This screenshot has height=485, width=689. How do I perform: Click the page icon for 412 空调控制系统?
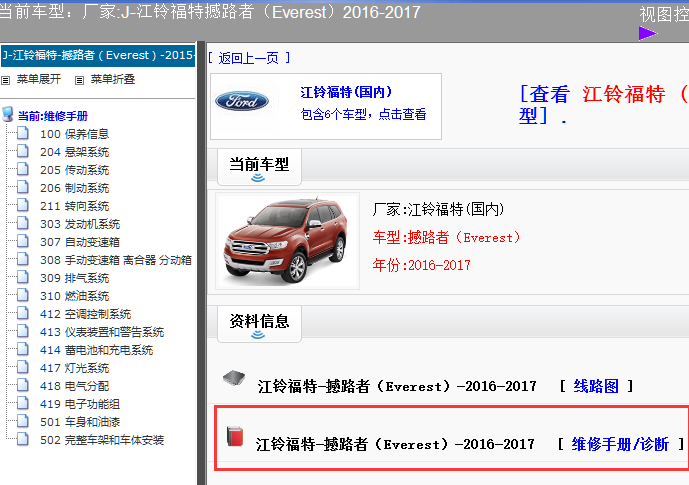[23, 313]
